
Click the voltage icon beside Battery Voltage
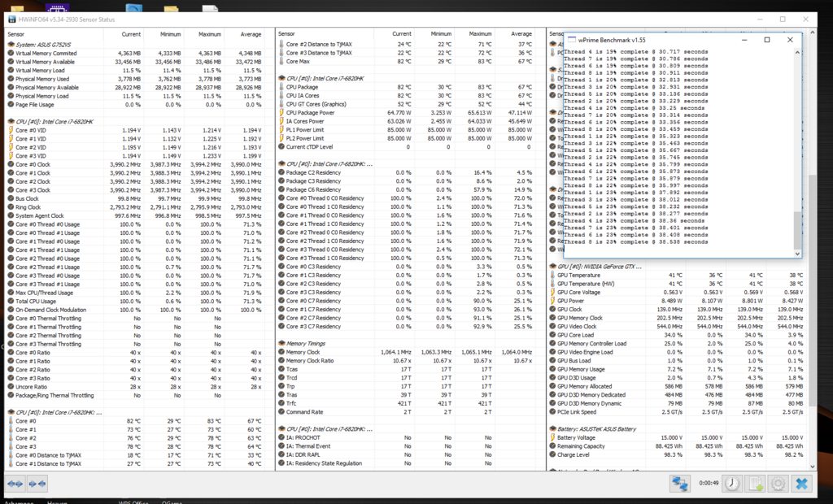[x=552, y=437]
